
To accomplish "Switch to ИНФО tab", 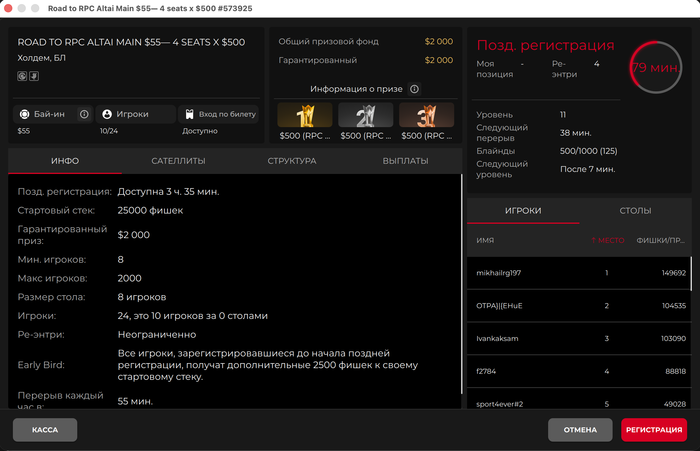I will [65, 161].
